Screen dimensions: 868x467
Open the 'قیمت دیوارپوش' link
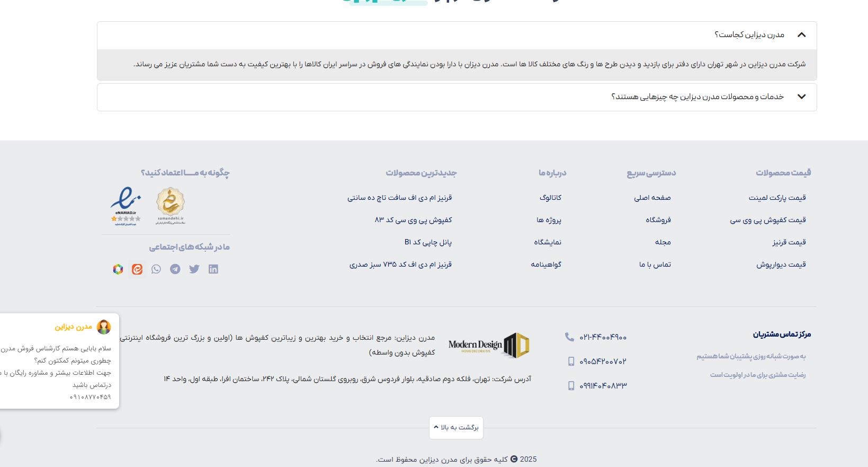coord(781,265)
